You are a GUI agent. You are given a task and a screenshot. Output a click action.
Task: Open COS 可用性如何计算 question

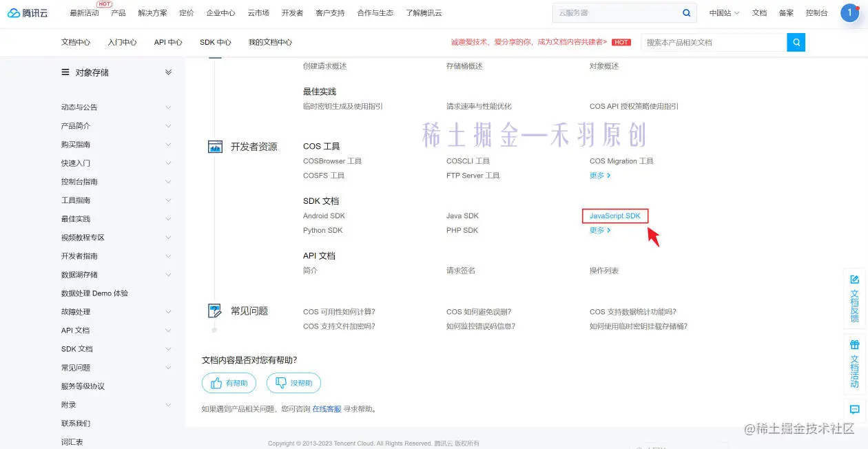338,312
